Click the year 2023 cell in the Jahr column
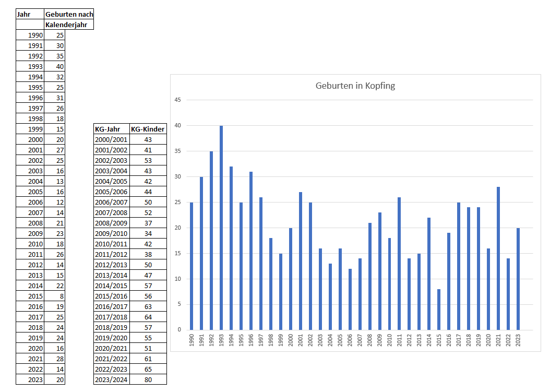Screen dimensions: 550x392 pyautogui.click(x=30, y=379)
